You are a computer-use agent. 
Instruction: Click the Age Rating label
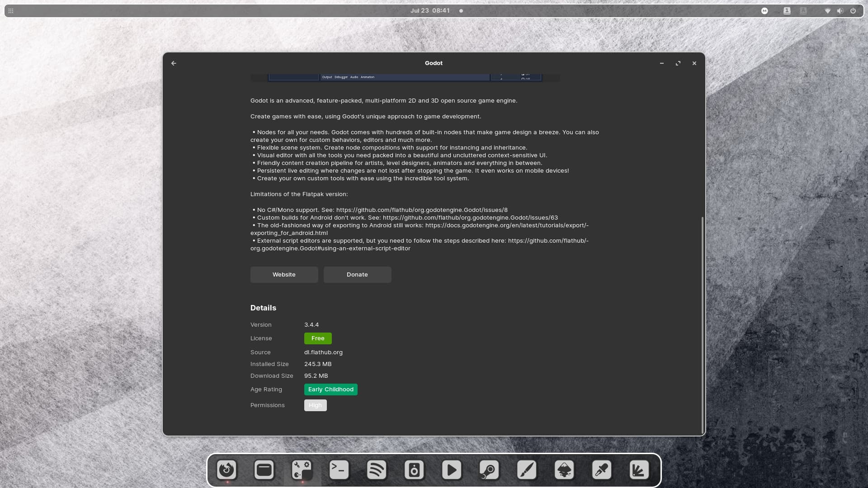266,389
